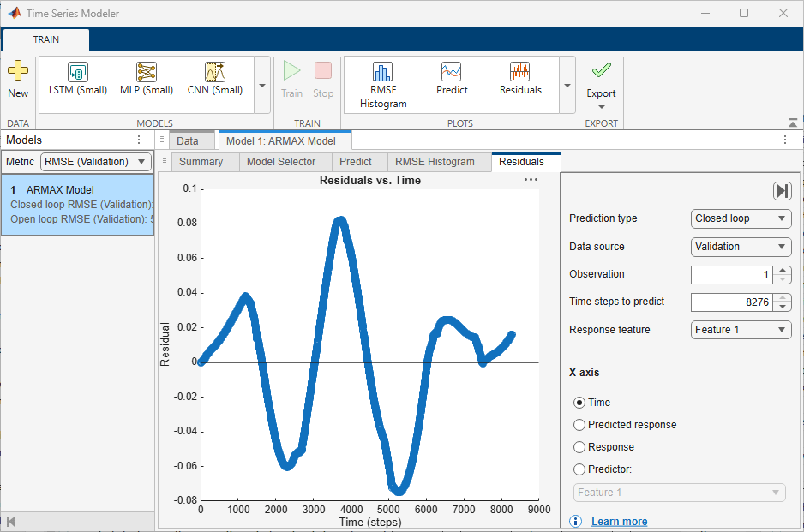This screenshot has height=532, width=804.
Task: Minimize the Time Series Modeler window
Action: (x=705, y=13)
